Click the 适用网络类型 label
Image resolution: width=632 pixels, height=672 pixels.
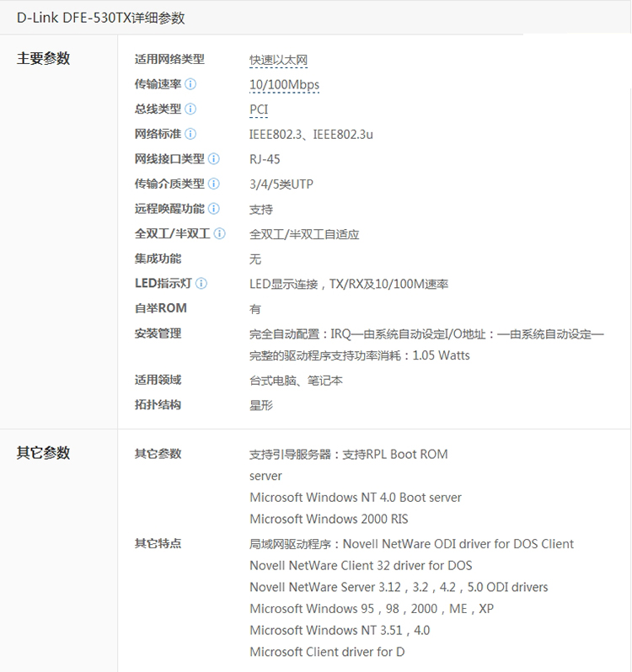169,60
